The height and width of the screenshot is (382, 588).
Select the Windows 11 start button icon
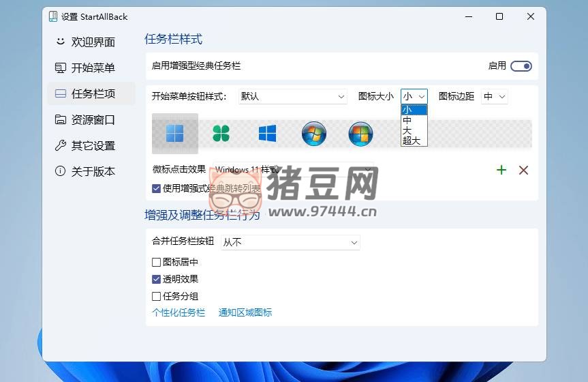point(175,134)
